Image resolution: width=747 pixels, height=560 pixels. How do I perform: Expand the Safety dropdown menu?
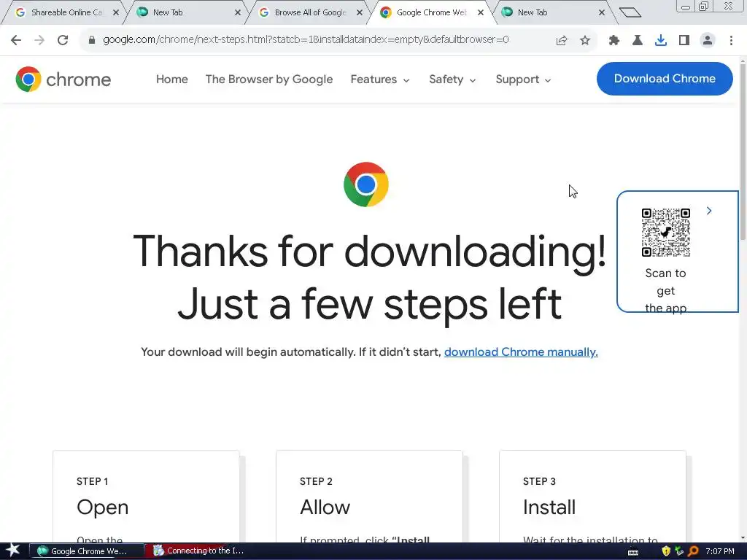(452, 79)
